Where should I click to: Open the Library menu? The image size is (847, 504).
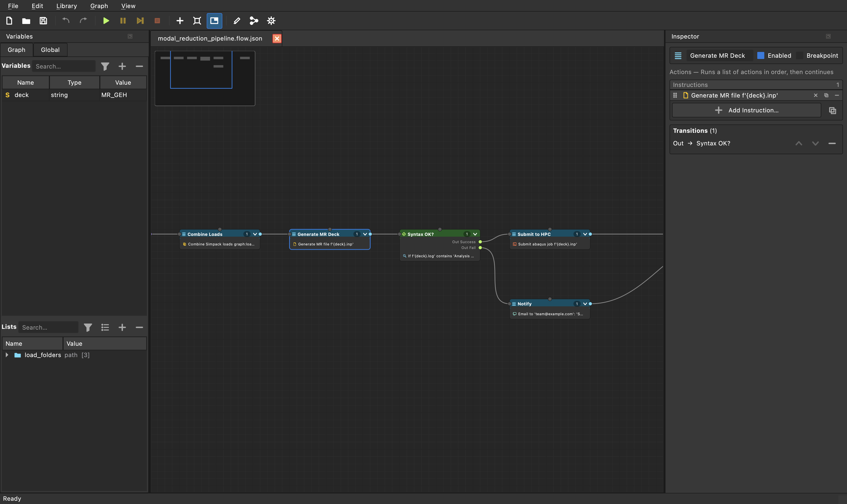(x=67, y=6)
